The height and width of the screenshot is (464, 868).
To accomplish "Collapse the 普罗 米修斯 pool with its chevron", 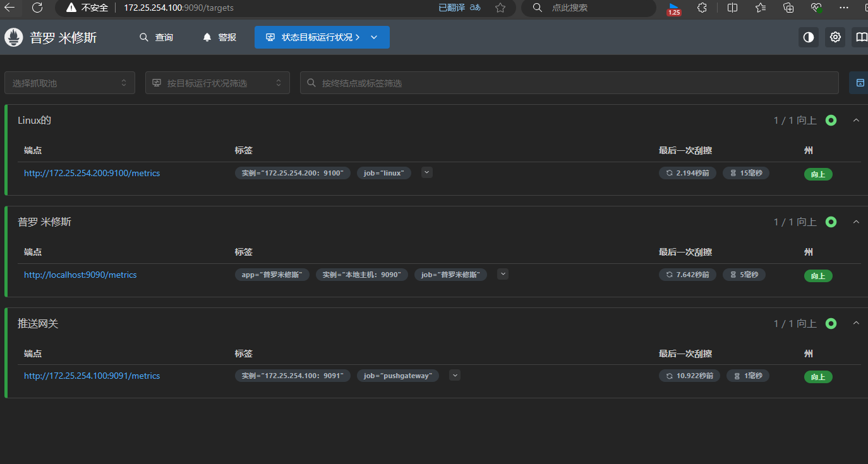I will click(x=856, y=222).
